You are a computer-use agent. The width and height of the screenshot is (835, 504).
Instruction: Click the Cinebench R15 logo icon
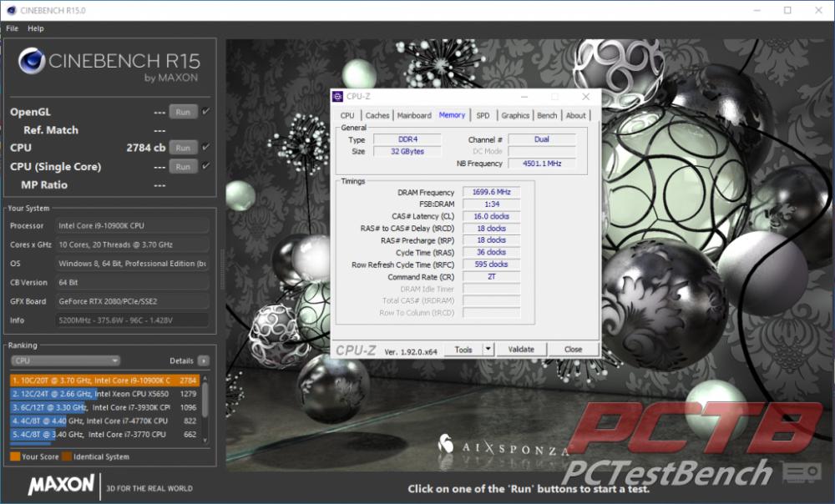point(32,61)
